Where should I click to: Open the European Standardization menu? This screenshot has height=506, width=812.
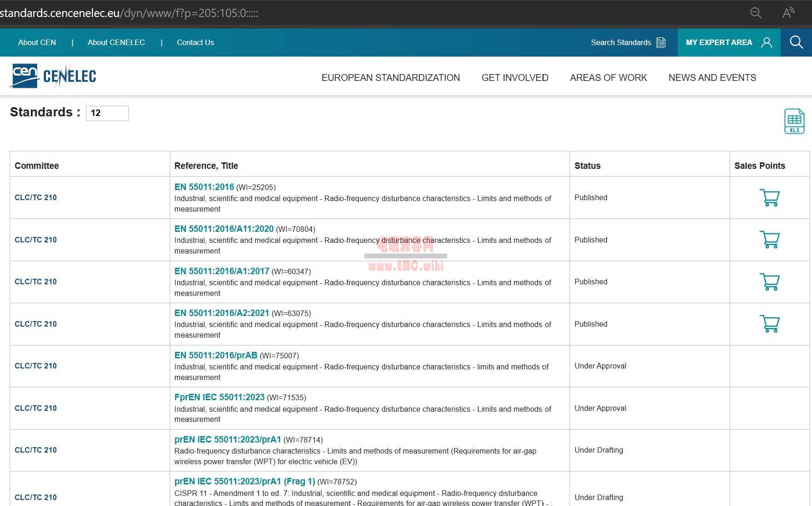391,78
